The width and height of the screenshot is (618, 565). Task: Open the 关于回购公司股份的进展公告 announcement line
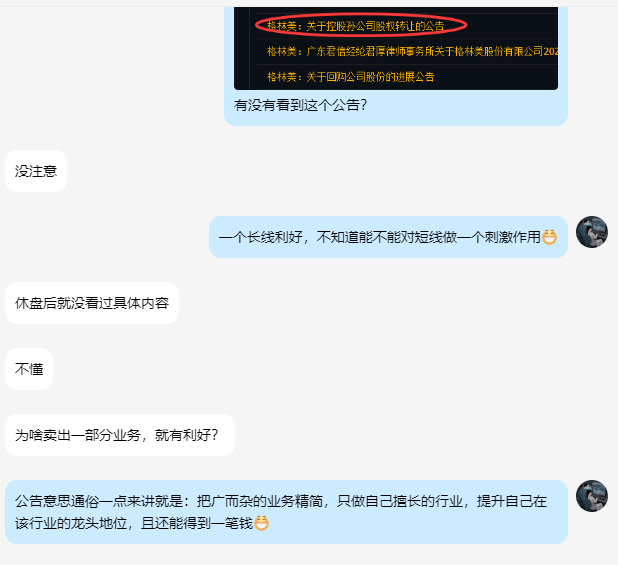pos(351,77)
